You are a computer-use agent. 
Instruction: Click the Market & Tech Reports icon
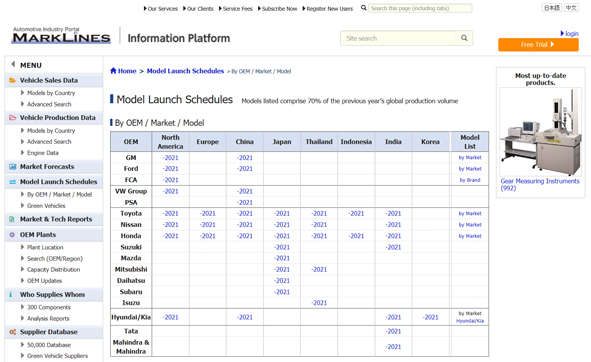[x=12, y=219]
